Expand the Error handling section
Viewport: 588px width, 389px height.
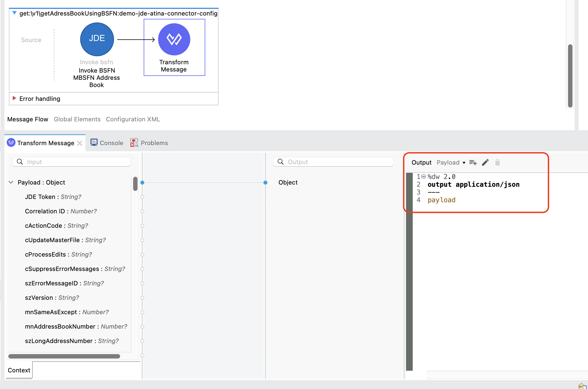point(14,98)
